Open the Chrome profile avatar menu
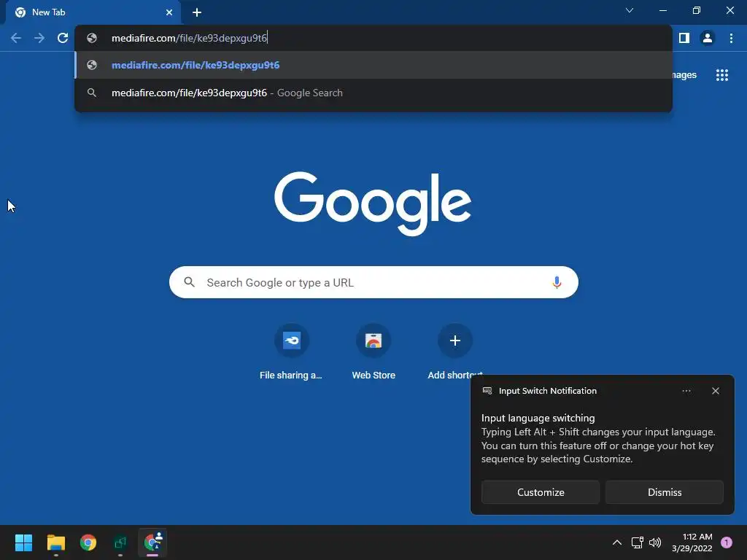This screenshot has height=560, width=747. point(708,38)
